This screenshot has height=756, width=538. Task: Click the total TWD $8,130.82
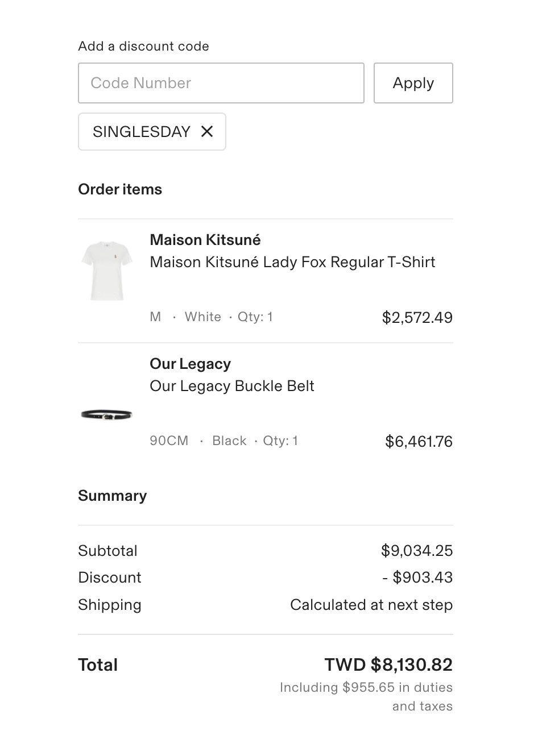click(388, 664)
